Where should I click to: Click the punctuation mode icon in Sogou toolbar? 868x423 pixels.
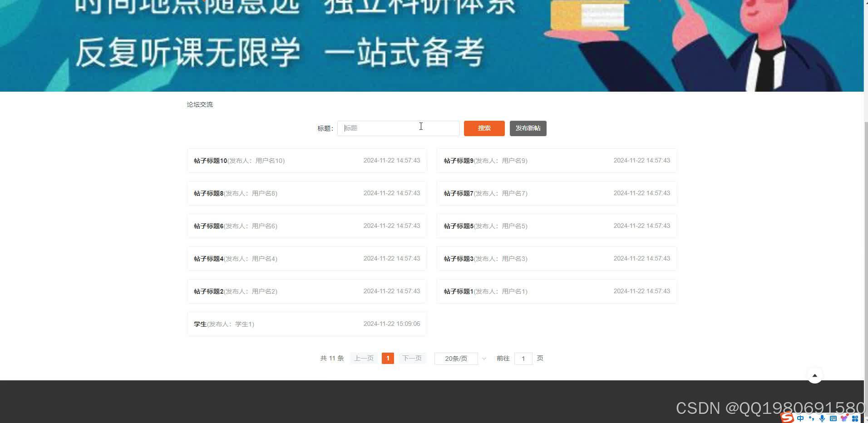[812, 418]
